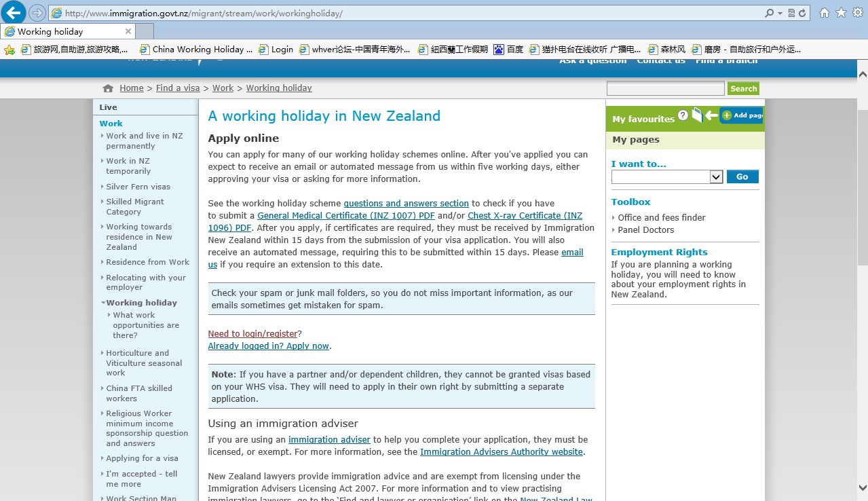The height and width of the screenshot is (501, 868).
Task: Open the "I want to..." dropdown list
Action: (x=715, y=177)
